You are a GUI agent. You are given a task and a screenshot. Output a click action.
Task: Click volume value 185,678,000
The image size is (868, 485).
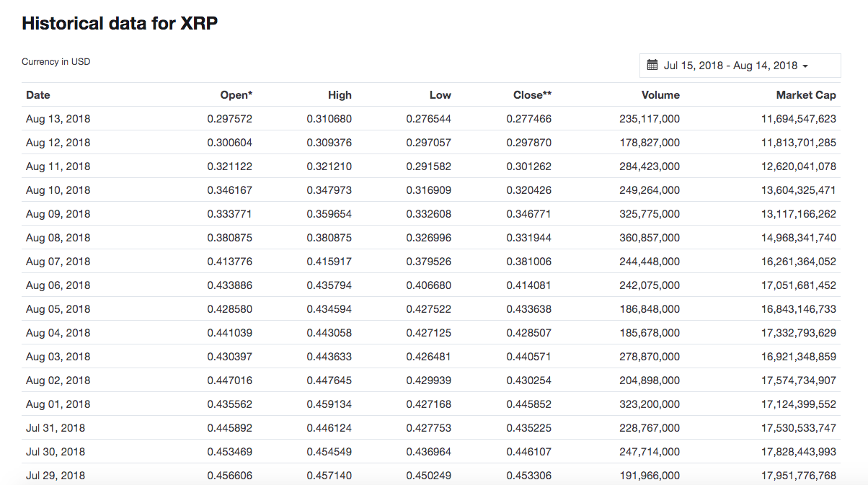pyautogui.click(x=650, y=333)
